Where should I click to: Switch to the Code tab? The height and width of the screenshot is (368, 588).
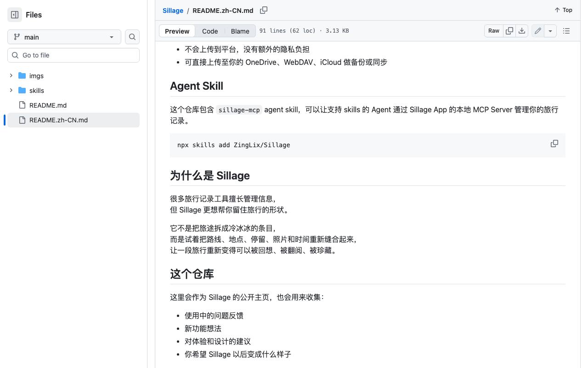coord(210,31)
